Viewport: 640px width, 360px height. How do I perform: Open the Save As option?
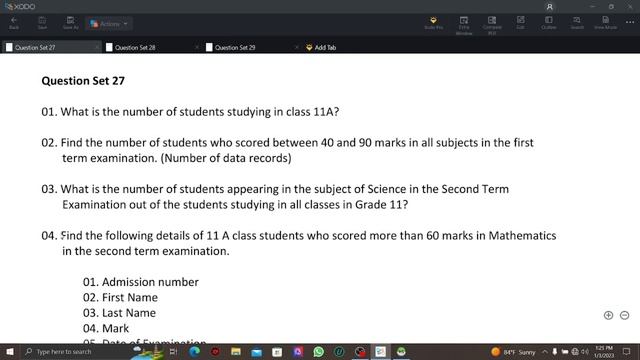tap(70, 23)
